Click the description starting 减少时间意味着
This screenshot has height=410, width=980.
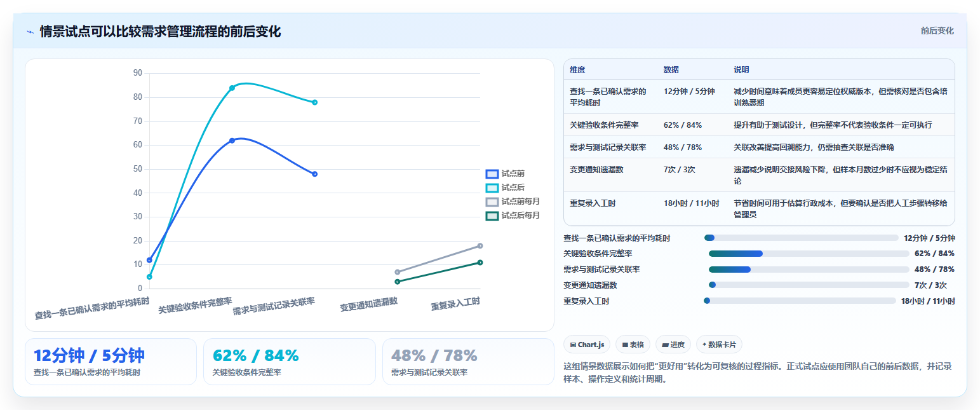[841, 97]
